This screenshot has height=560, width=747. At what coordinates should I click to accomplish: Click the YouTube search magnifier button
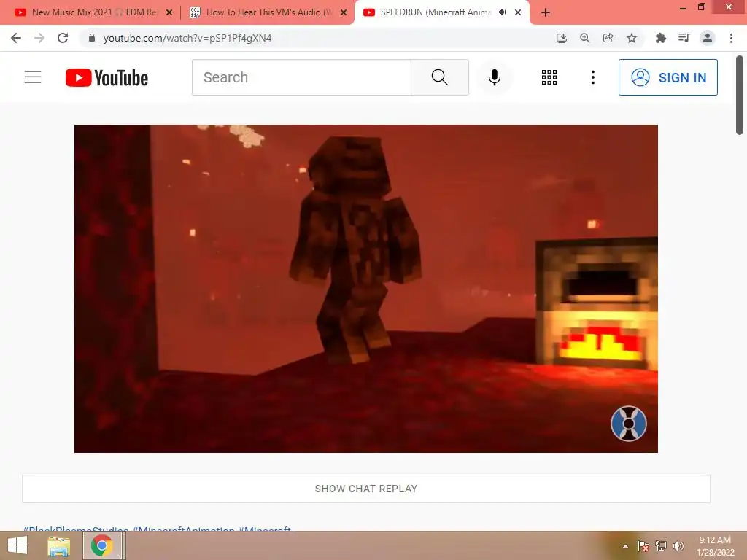click(x=440, y=77)
